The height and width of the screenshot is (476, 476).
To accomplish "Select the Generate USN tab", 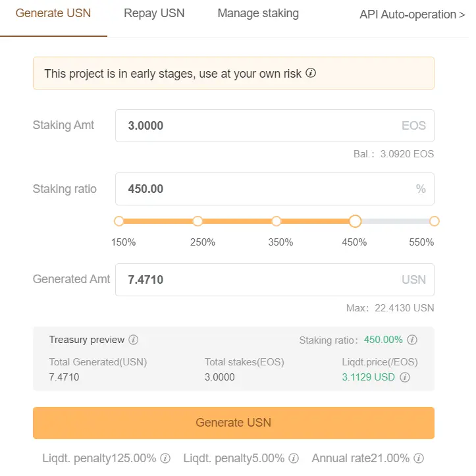I will point(54,14).
